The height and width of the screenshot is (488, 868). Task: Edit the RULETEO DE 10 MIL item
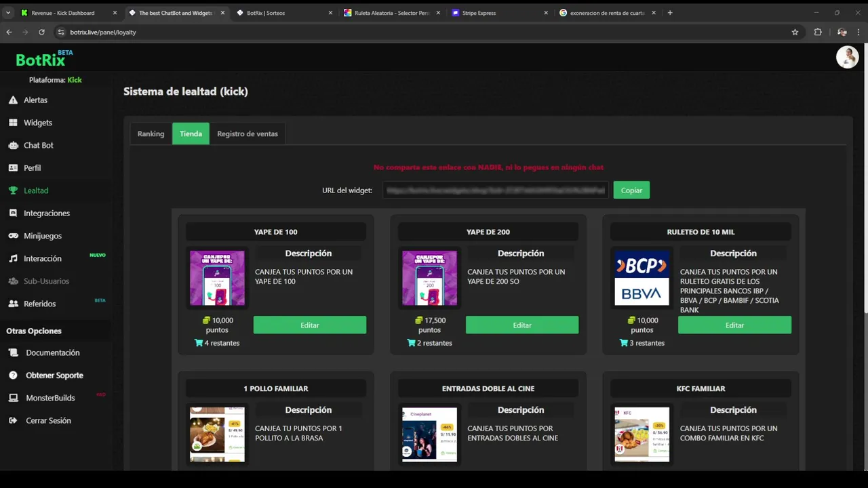[734, 325]
